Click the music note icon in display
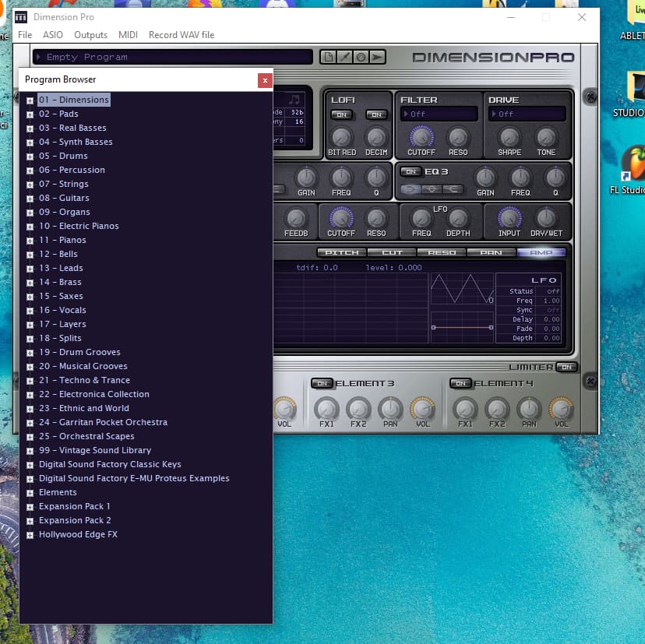Image resolution: width=645 pixels, height=644 pixels. 294,100
